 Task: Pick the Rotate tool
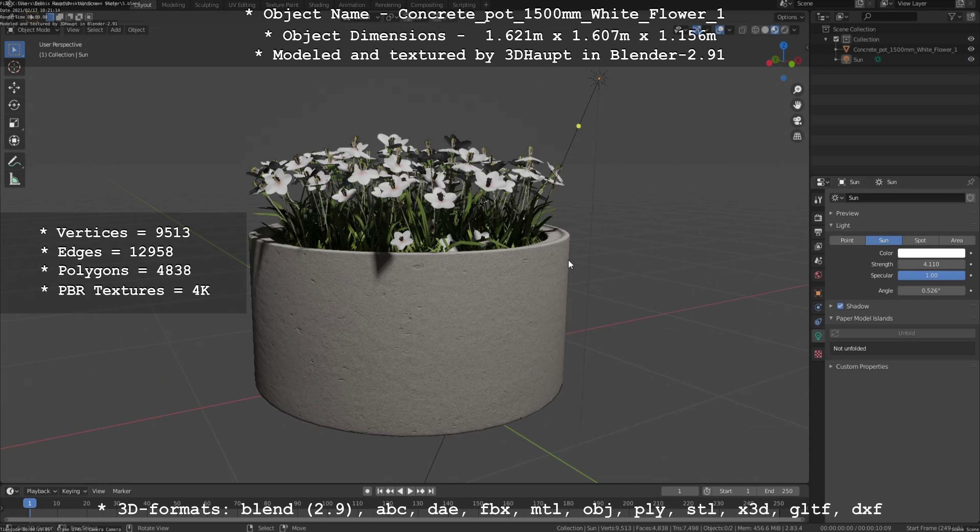15,105
